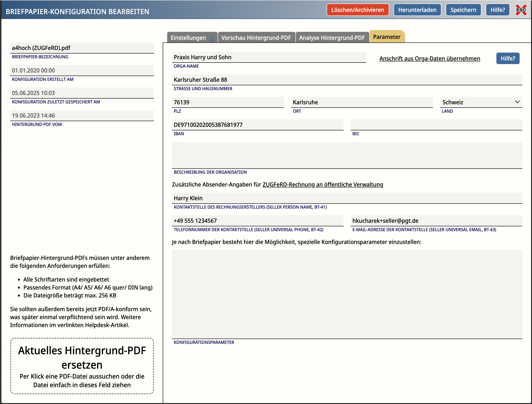Screen dimensions: 532x404
Task: Focus the PLZ field with 76139
Action: pos(228,102)
